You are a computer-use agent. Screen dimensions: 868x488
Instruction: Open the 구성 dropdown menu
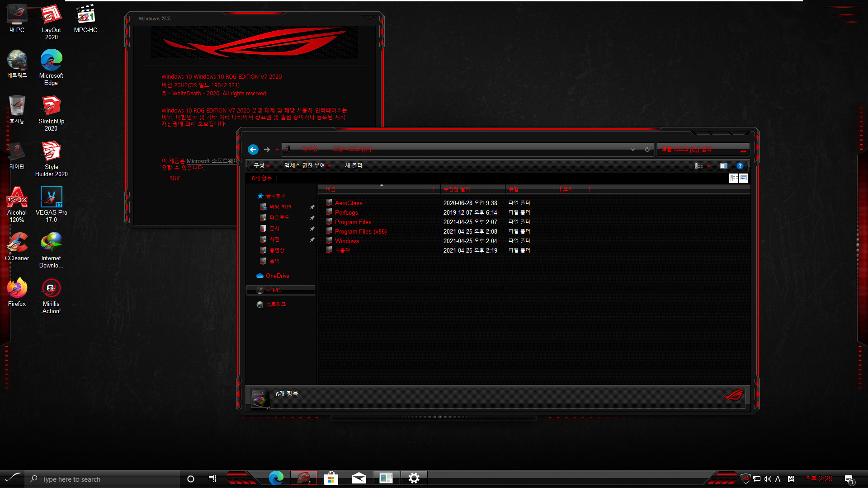point(262,166)
